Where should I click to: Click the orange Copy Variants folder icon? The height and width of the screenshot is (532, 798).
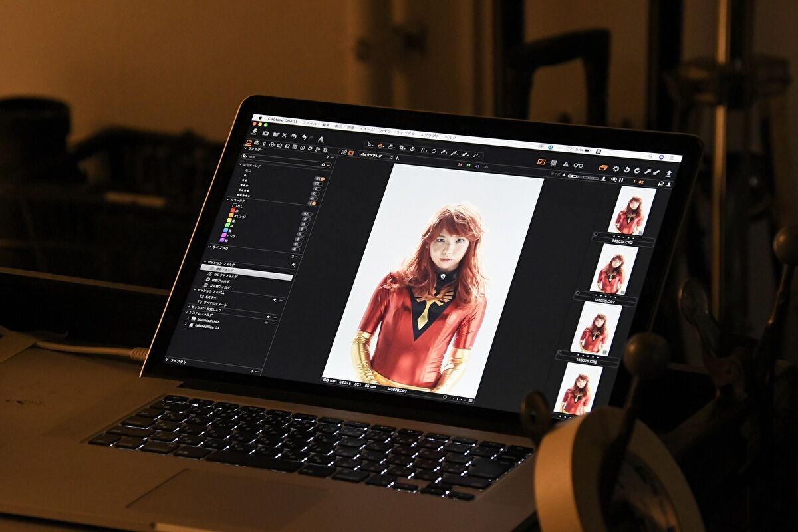(603, 168)
